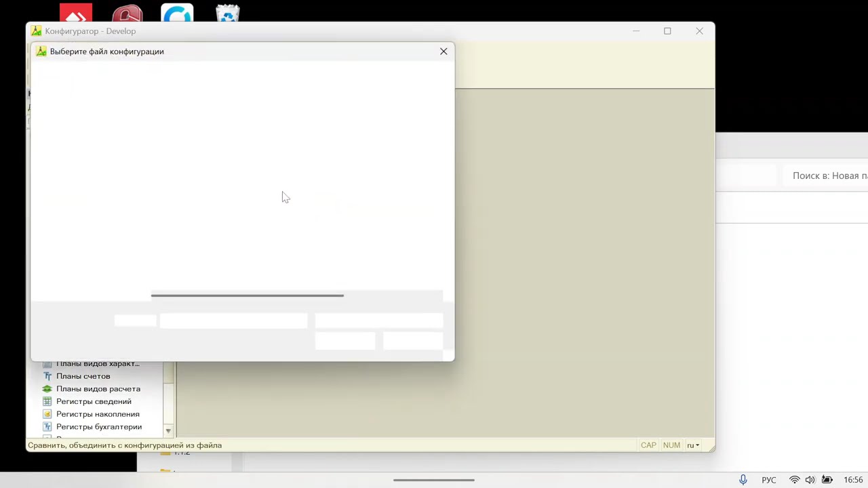
Task: Click the Конфигуратор - Develop title text
Action: pyautogui.click(x=90, y=31)
